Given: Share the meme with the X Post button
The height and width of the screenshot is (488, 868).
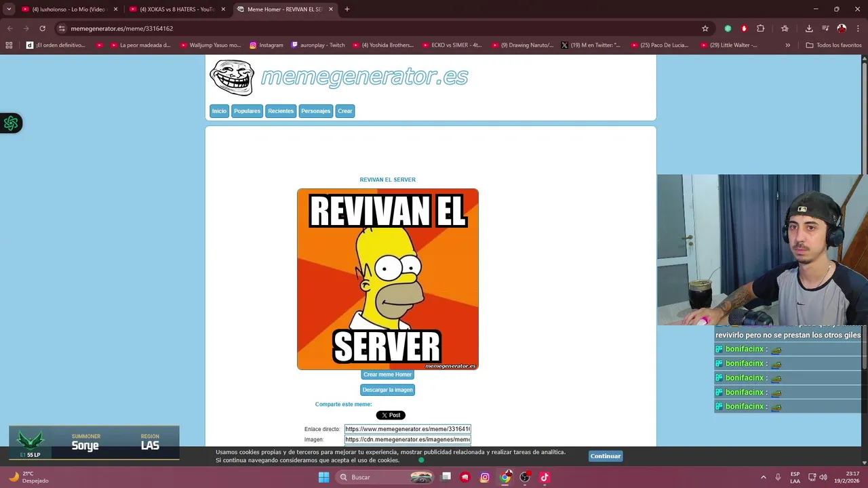Looking at the screenshot, I should [391, 415].
